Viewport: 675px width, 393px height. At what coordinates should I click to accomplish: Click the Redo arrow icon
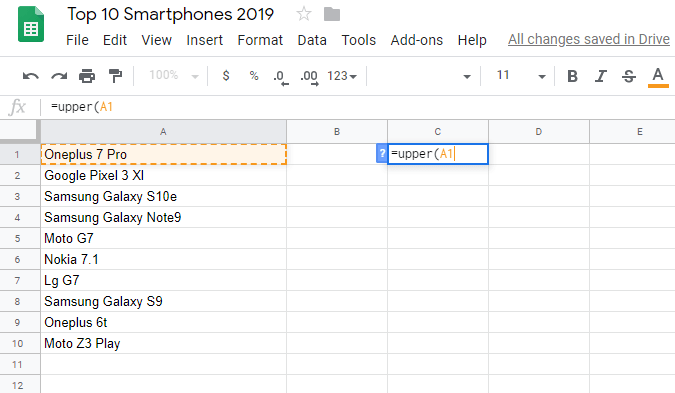[59, 76]
